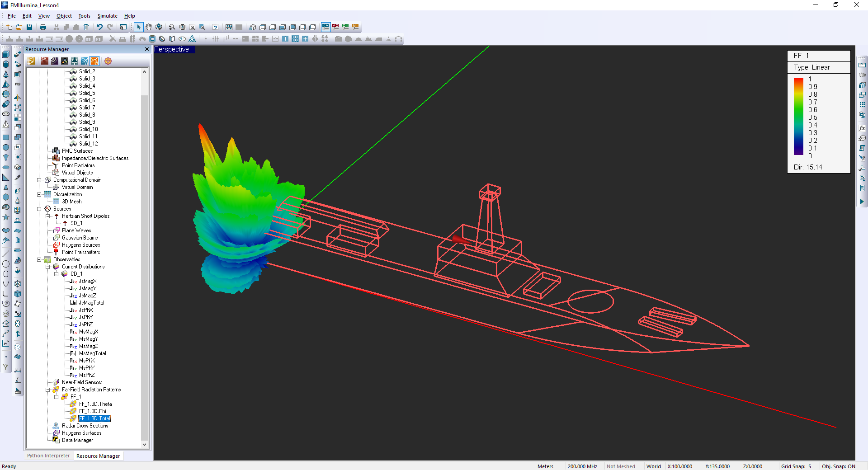The height and width of the screenshot is (470, 868).
Task: Switch to the Python Interpreter tab
Action: [x=48, y=456]
